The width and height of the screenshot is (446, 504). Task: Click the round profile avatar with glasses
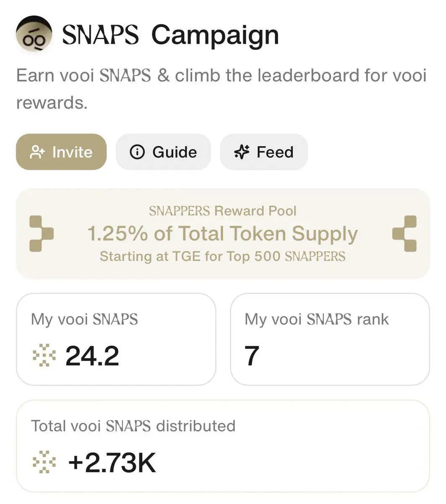click(34, 35)
